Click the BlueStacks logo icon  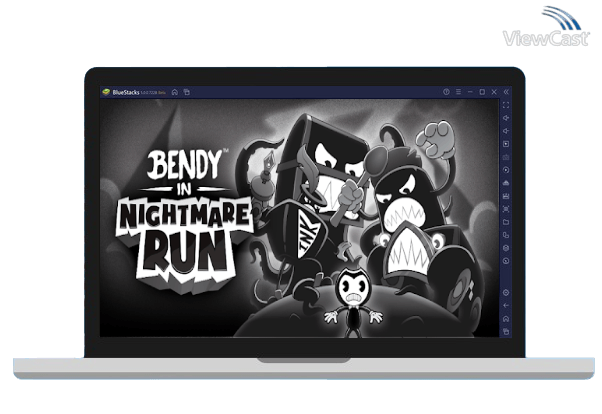(106, 92)
